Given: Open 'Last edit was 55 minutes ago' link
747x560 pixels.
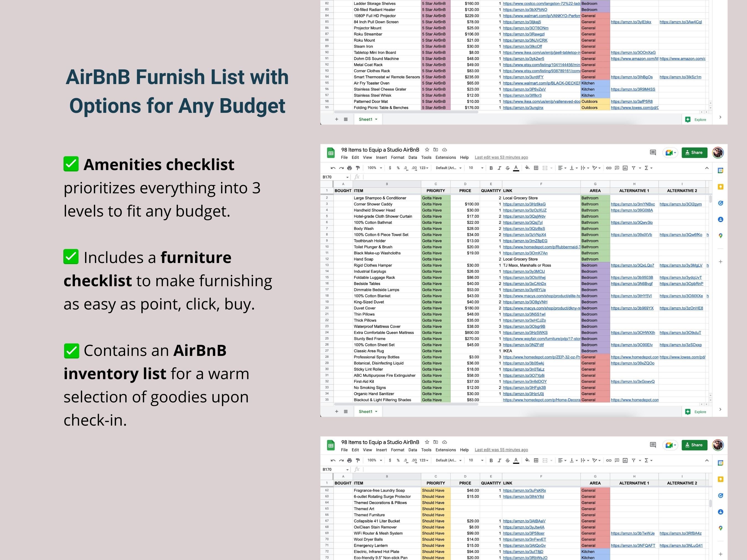Looking at the screenshot, I should [x=501, y=450].
